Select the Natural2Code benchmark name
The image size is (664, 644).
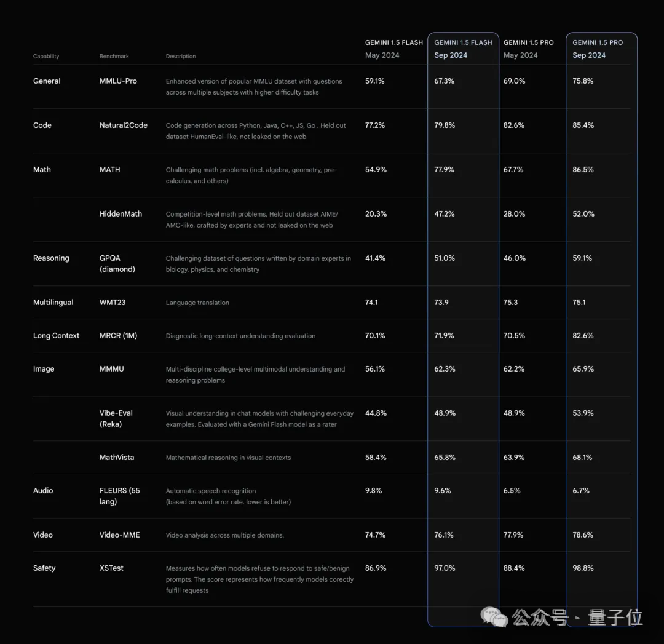123,125
